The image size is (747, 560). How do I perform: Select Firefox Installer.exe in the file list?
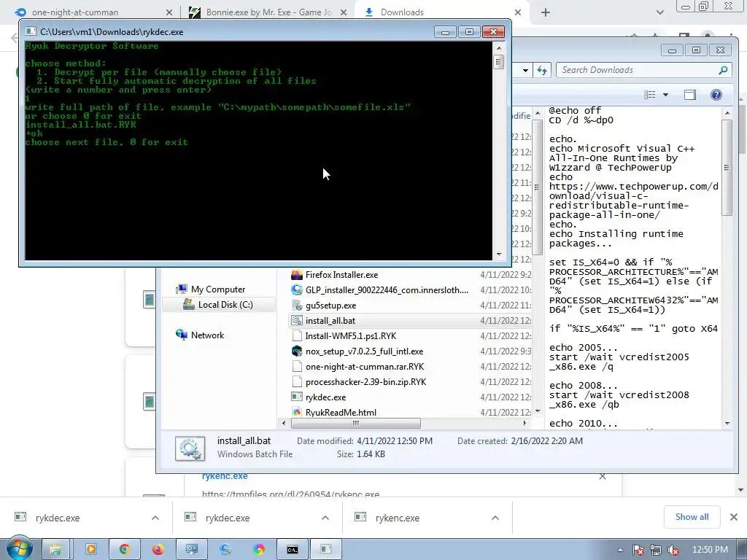[x=341, y=275]
